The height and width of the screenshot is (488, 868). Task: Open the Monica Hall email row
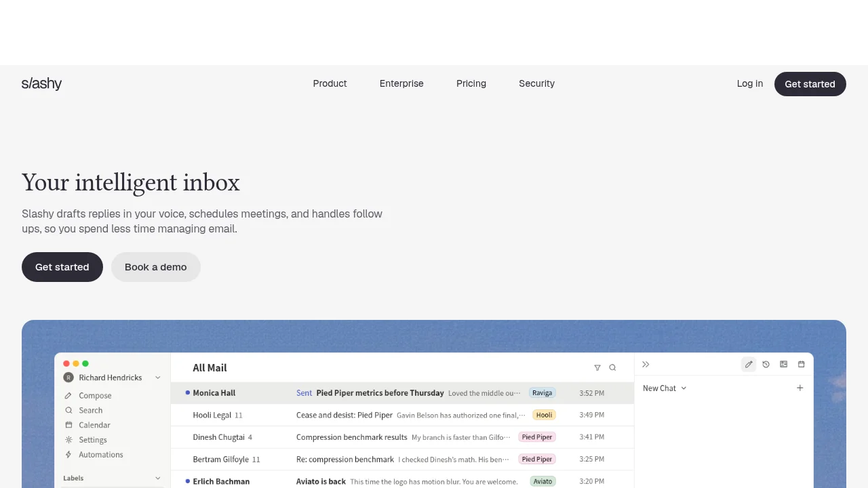click(x=402, y=393)
